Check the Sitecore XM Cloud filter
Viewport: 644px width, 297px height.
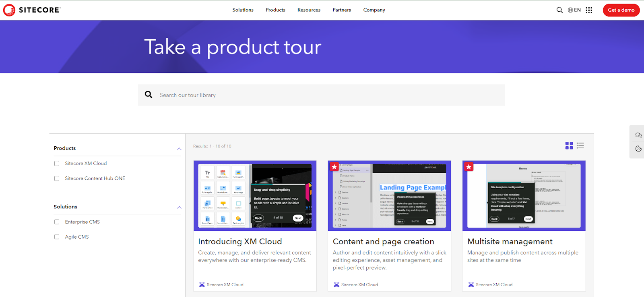click(57, 164)
